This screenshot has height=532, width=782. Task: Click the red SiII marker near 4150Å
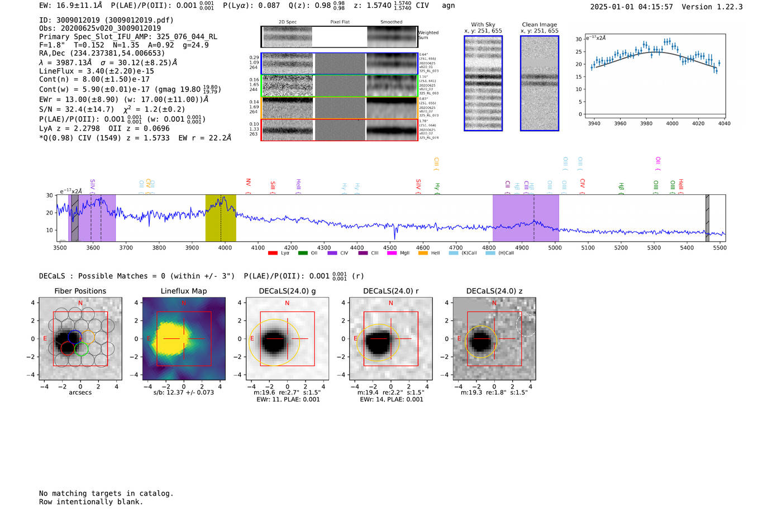point(273,187)
